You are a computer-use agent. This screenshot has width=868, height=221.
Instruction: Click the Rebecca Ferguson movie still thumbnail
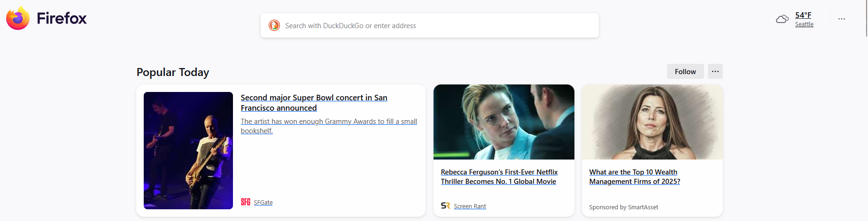click(504, 122)
